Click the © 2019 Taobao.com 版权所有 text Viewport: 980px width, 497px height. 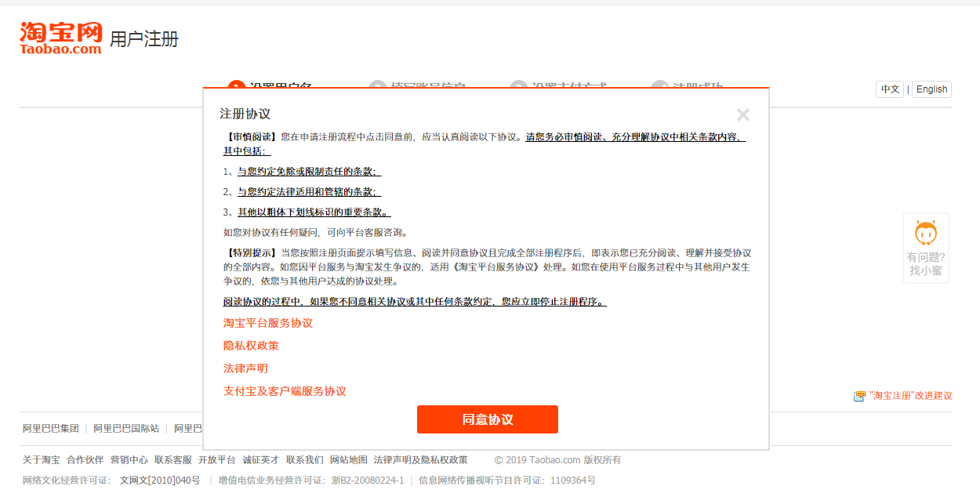pos(557,460)
